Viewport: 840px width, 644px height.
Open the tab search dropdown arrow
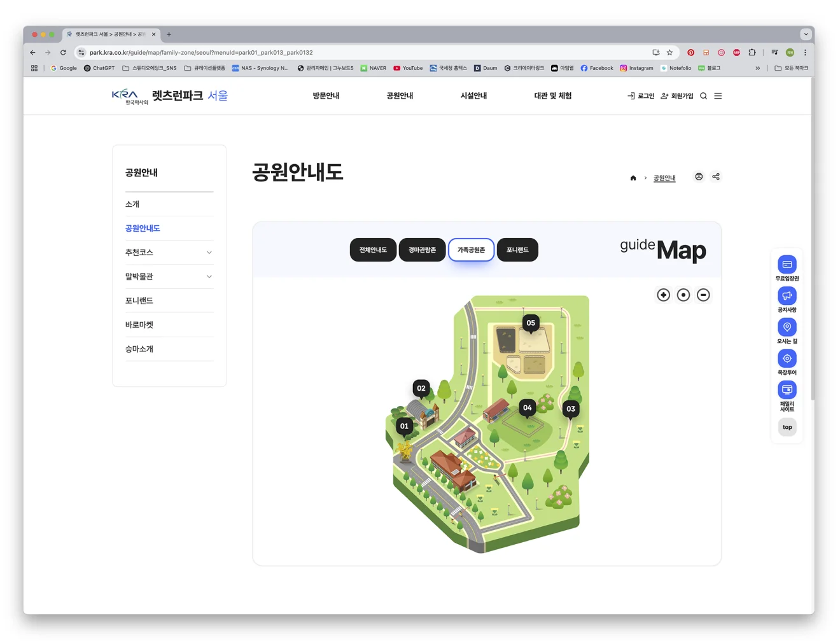(806, 34)
